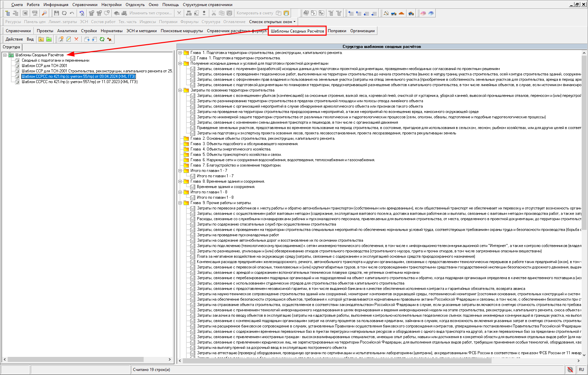Click the 'ЭСН и методики' toolbar button
This screenshot has height=375, width=588.
coord(141,31)
